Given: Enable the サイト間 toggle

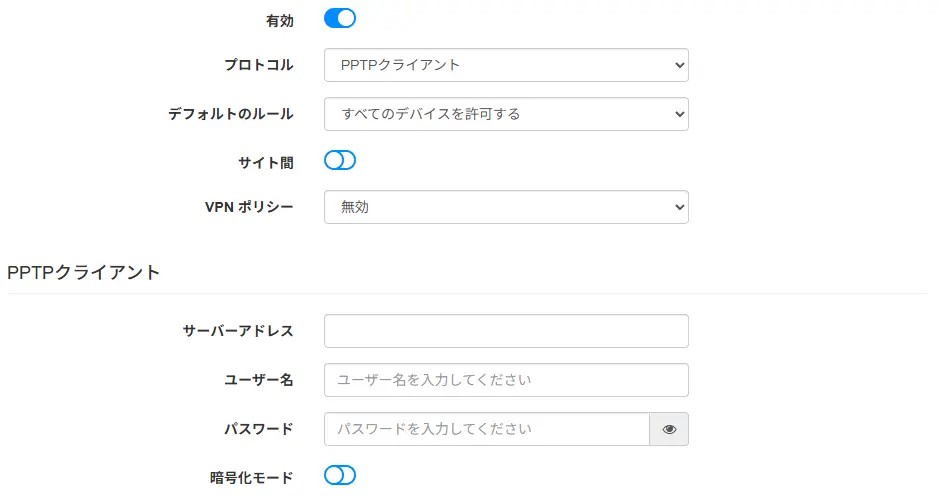Looking at the screenshot, I should [x=340, y=160].
